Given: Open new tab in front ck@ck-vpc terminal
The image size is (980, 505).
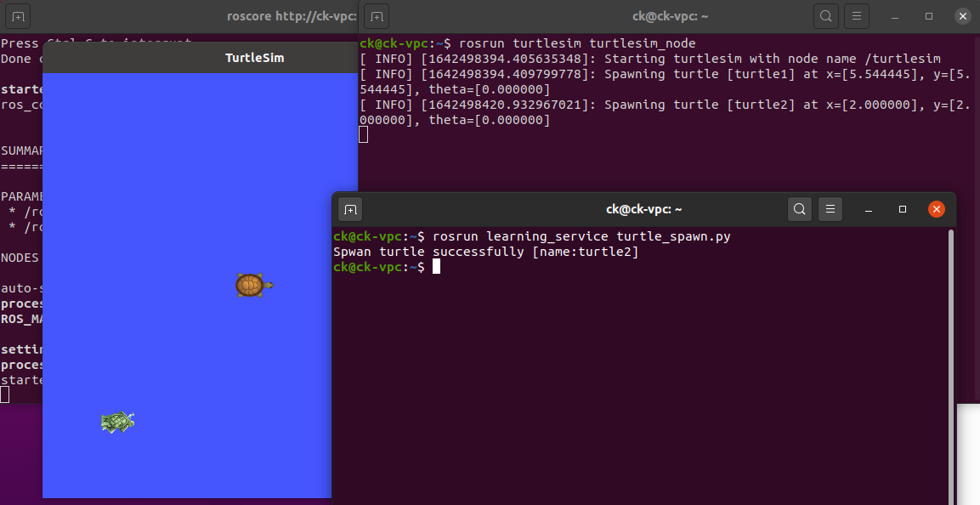Looking at the screenshot, I should (350, 209).
